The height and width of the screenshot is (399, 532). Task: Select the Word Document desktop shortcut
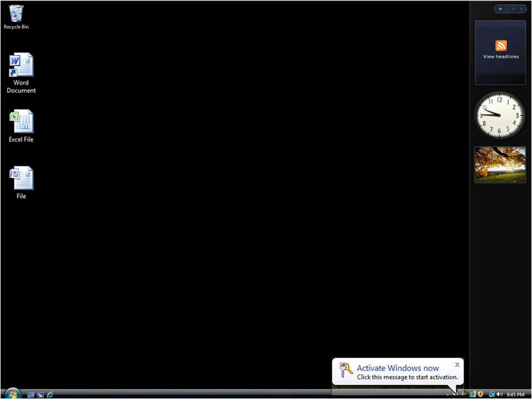coord(21,65)
